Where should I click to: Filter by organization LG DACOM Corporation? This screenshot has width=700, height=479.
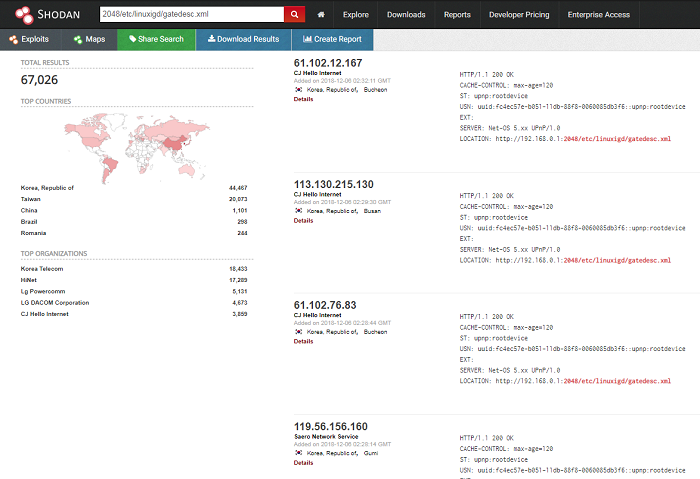(55, 303)
